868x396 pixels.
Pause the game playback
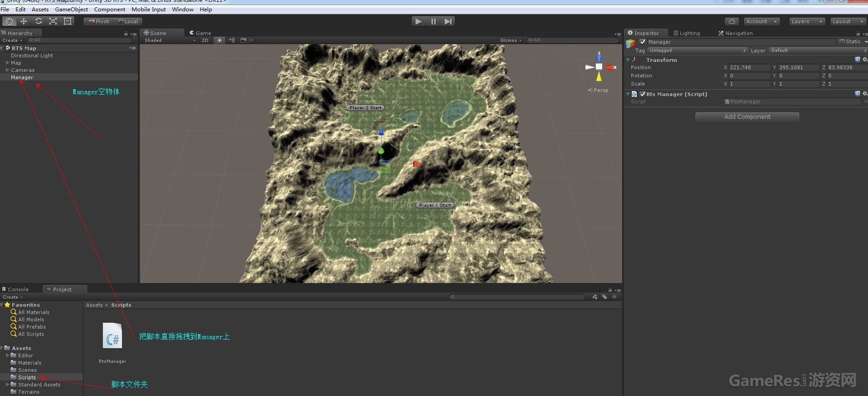coord(433,21)
